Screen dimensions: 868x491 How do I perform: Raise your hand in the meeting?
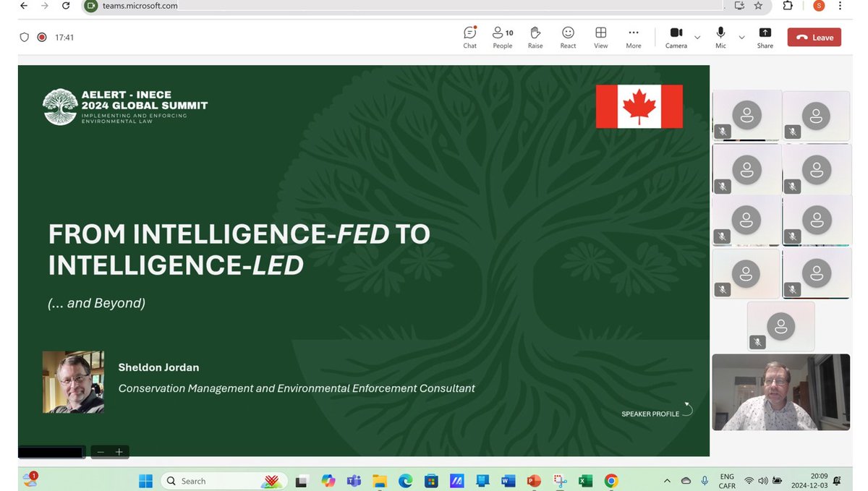click(535, 37)
